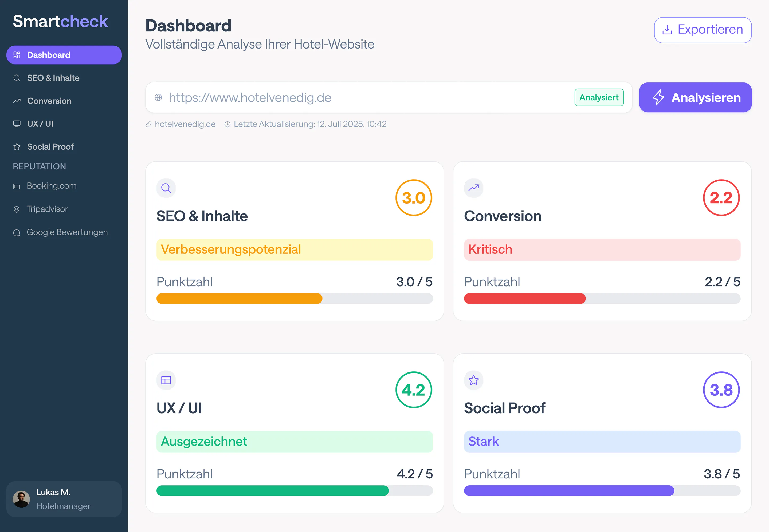This screenshot has width=769, height=532.
Task: Click the chat bubble icon beside Google Bewertungen
Action: [x=17, y=233]
